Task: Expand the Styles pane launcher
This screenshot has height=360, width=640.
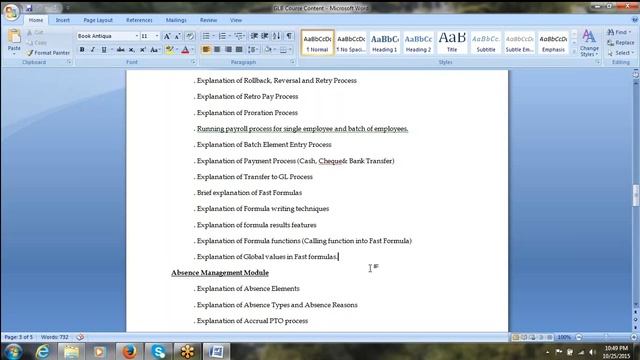Action: coord(597,62)
